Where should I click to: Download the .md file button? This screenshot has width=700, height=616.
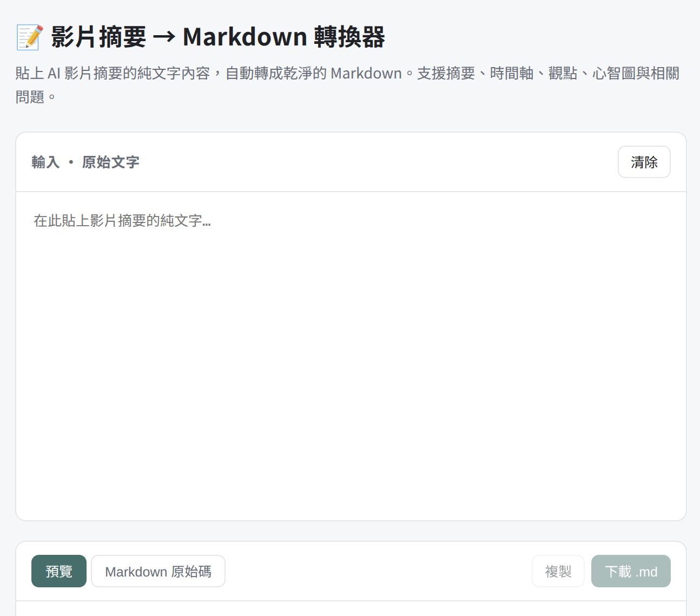[x=631, y=571]
